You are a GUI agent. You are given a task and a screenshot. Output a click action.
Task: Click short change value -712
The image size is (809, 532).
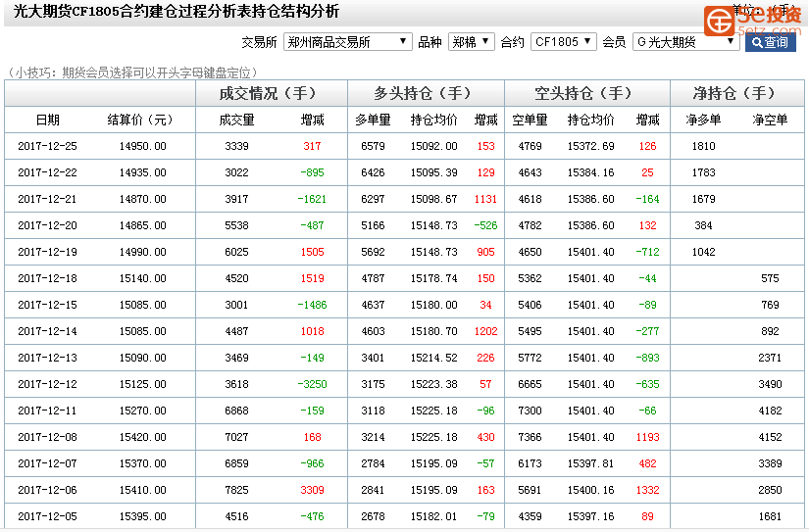pyautogui.click(x=647, y=252)
